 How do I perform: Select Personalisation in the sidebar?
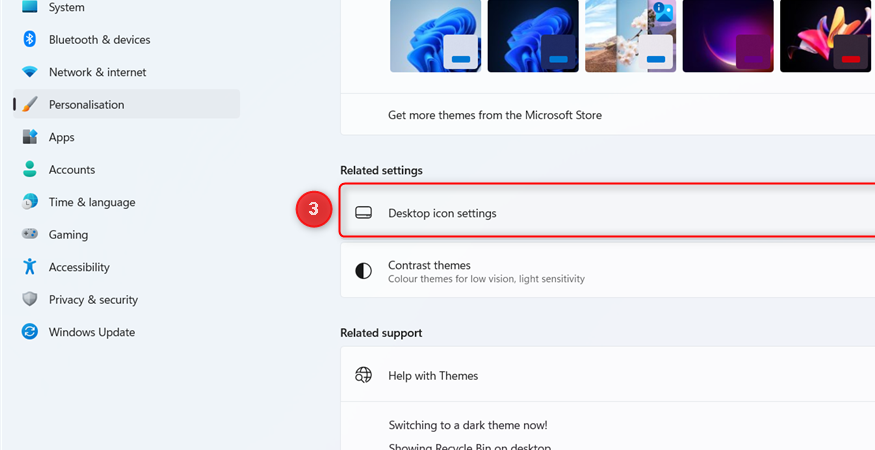coord(127,104)
